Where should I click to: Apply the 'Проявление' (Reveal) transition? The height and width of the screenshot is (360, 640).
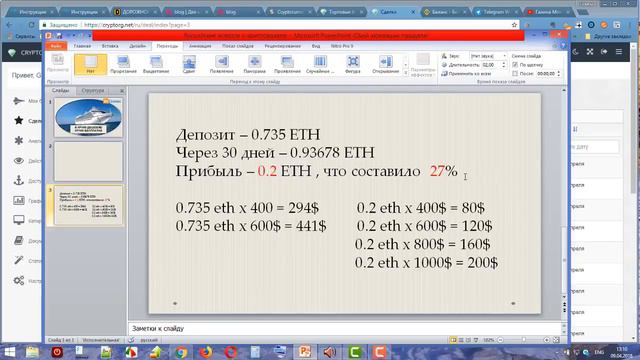[287, 64]
